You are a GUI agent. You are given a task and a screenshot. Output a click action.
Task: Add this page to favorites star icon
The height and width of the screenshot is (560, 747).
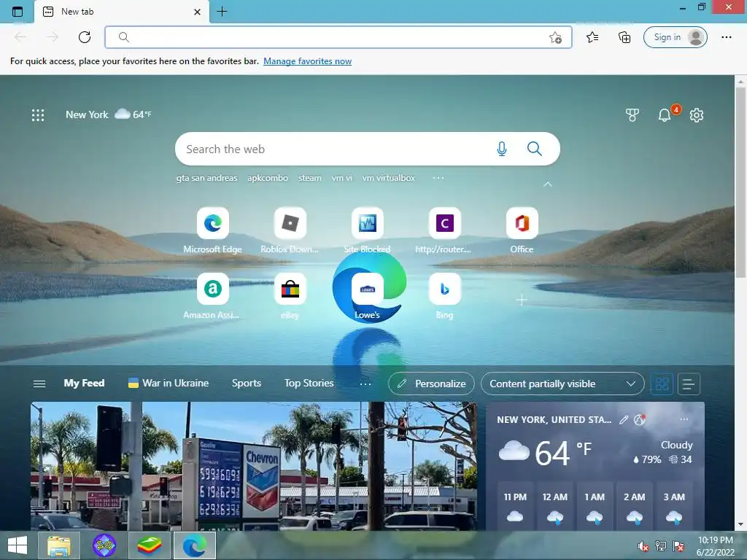click(555, 37)
